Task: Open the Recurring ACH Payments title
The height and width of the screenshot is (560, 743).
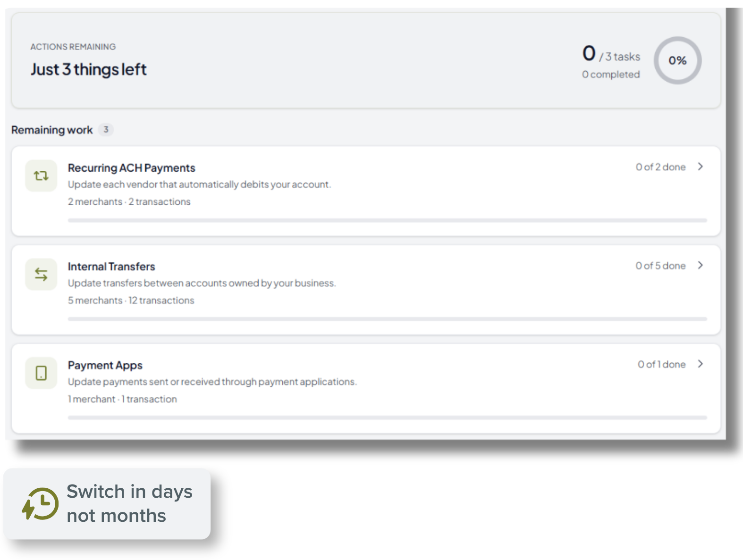Action: 131,168
